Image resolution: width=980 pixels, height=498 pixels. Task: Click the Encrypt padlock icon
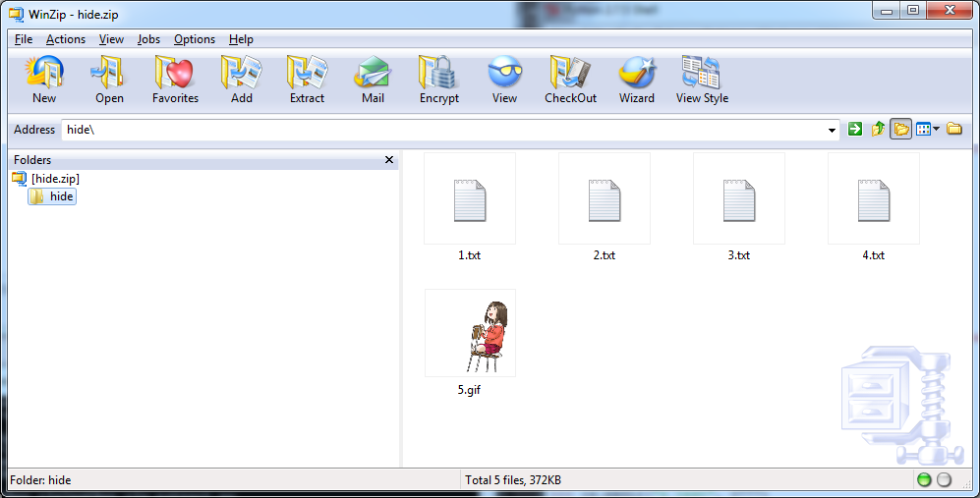point(438,72)
